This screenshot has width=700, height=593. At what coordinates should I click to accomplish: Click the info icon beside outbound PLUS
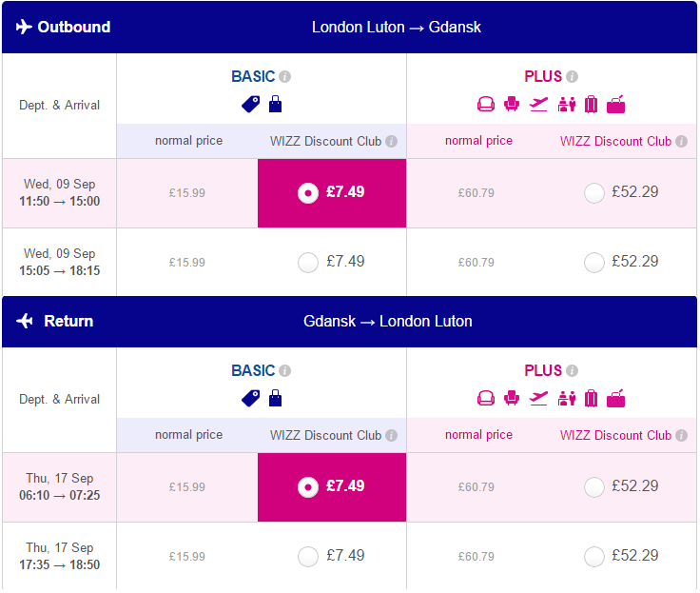572,77
